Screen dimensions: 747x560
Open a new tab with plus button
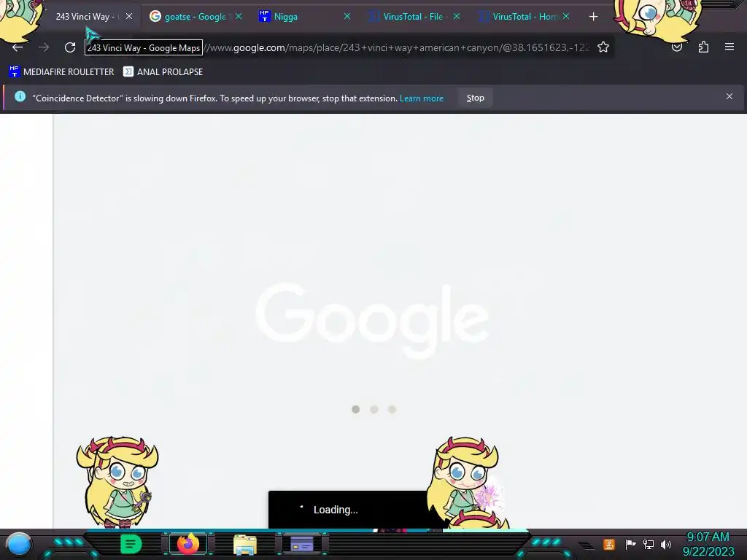593,17
